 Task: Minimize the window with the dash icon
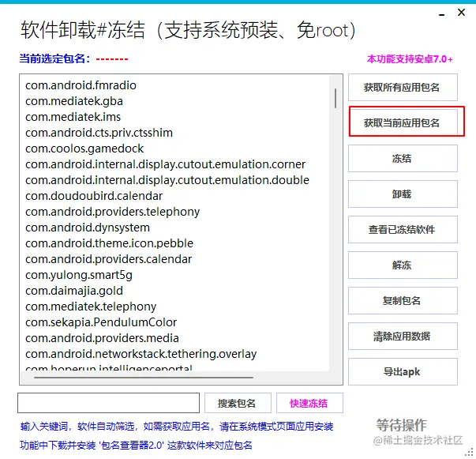coord(442,14)
